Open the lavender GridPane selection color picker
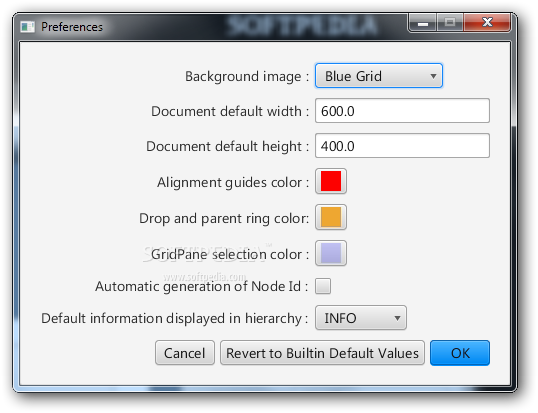 (x=331, y=253)
